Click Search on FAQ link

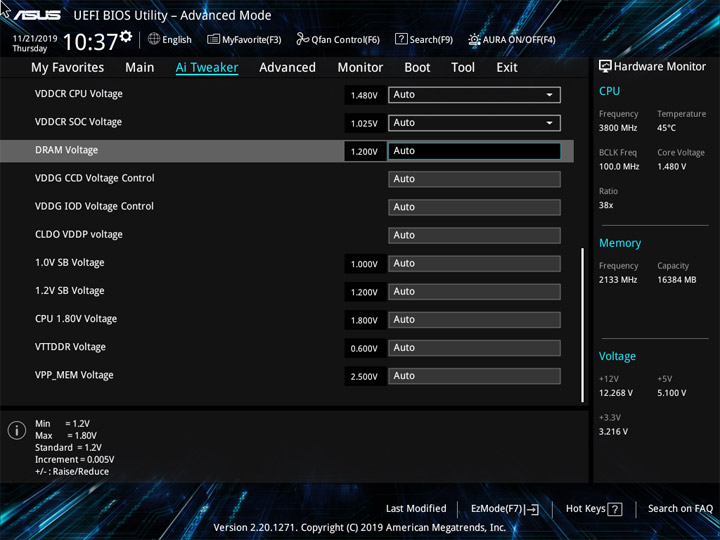tap(680, 508)
